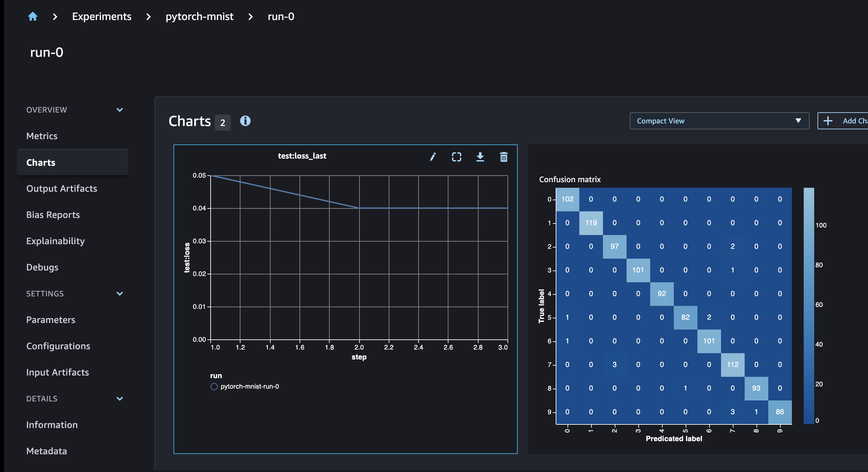Click confusion matrix cell value 112
Viewport: 868px width, 472px height.
point(733,364)
